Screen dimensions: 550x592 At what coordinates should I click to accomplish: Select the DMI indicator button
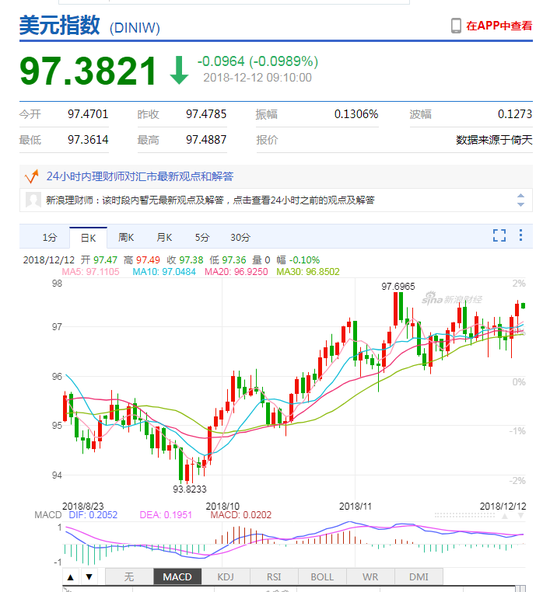pyautogui.click(x=419, y=577)
